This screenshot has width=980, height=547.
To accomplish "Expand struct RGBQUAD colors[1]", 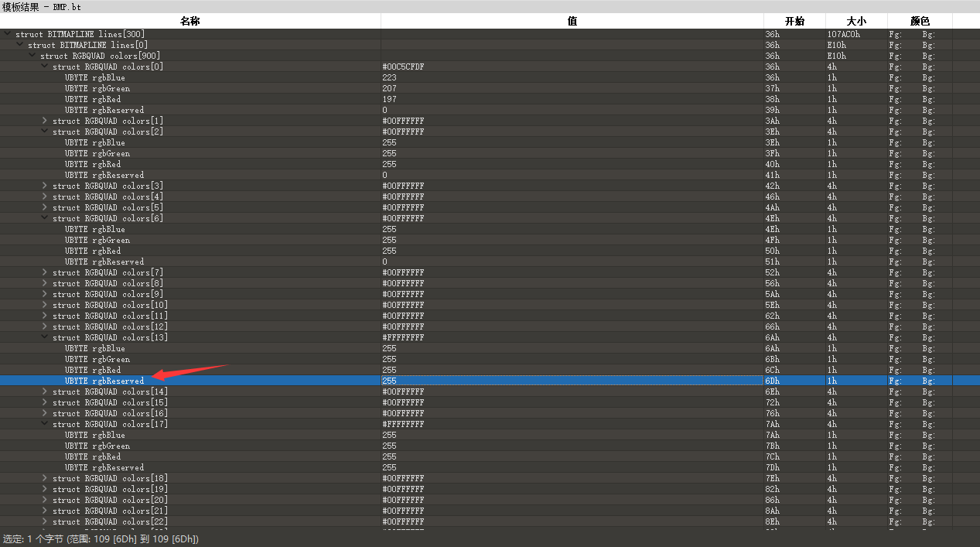I will click(44, 120).
